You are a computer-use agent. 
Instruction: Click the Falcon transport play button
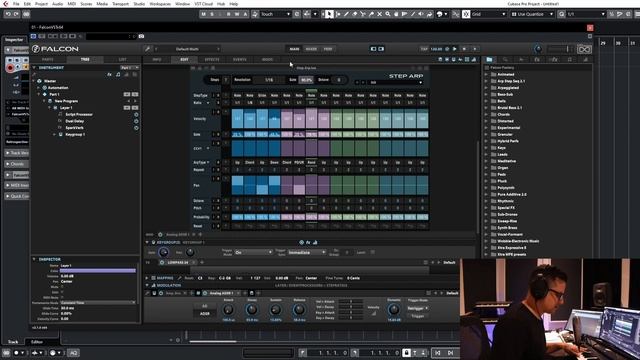[x=455, y=49]
